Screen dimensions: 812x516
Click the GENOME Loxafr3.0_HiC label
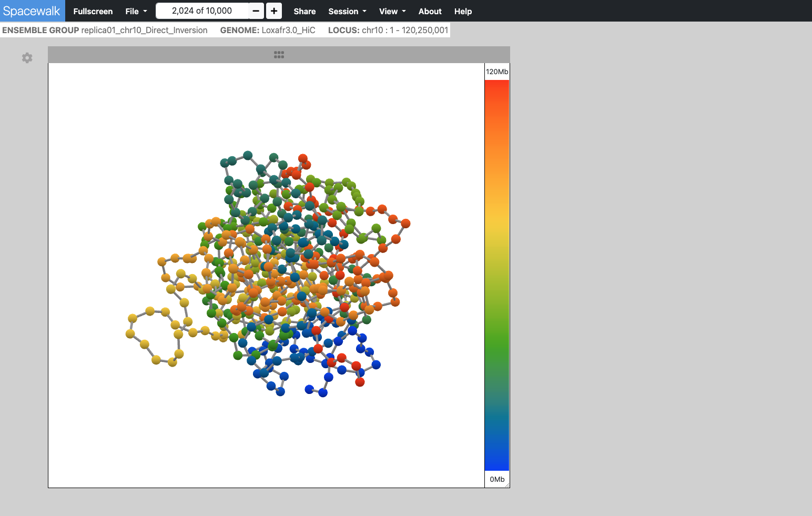(x=268, y=30)
